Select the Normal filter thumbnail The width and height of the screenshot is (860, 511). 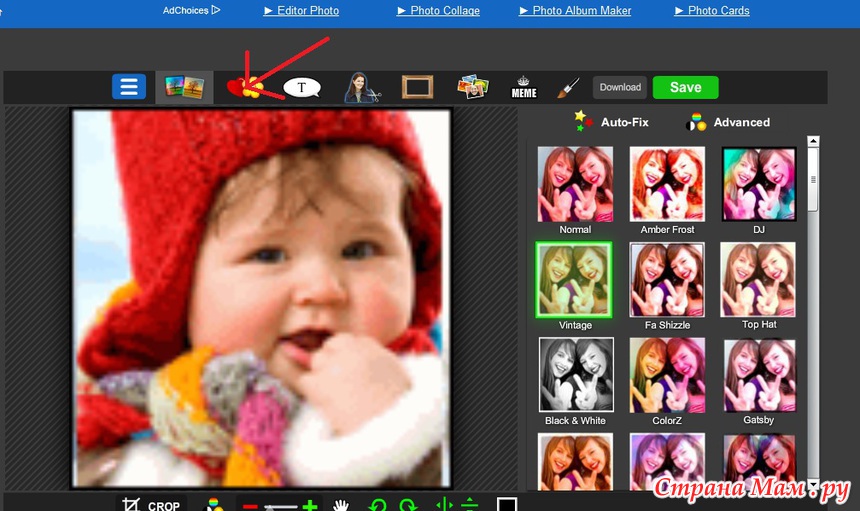point(575,184)
